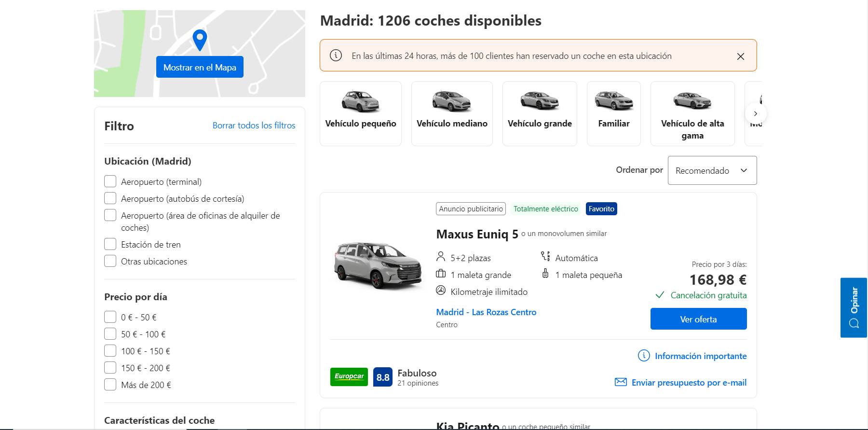Choose the Vehículo mediano car type

click(x=452, y=114)
